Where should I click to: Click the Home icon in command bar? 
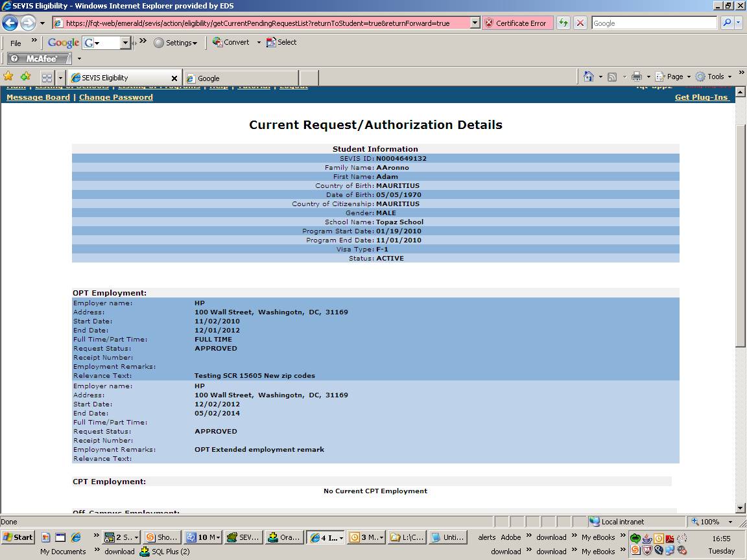[588, 76]
